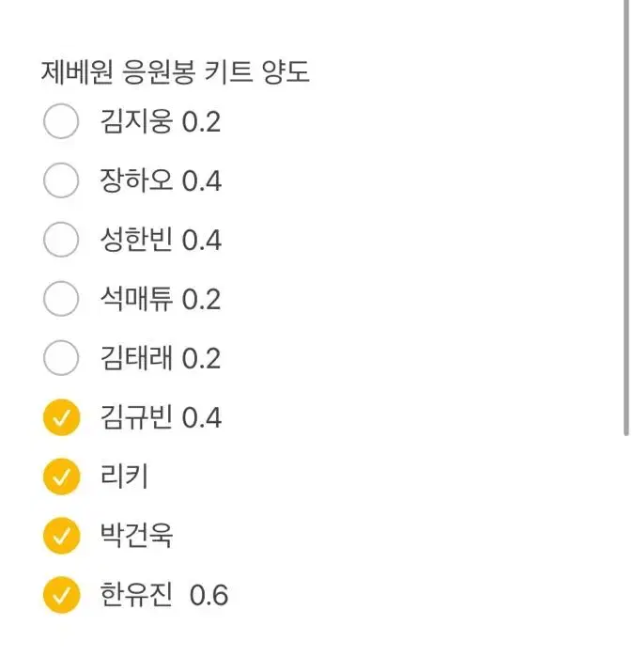Click the 제베원 응원봉 키트 양도 poll title
Screen dimensions: 633x672
click(176, 71)
